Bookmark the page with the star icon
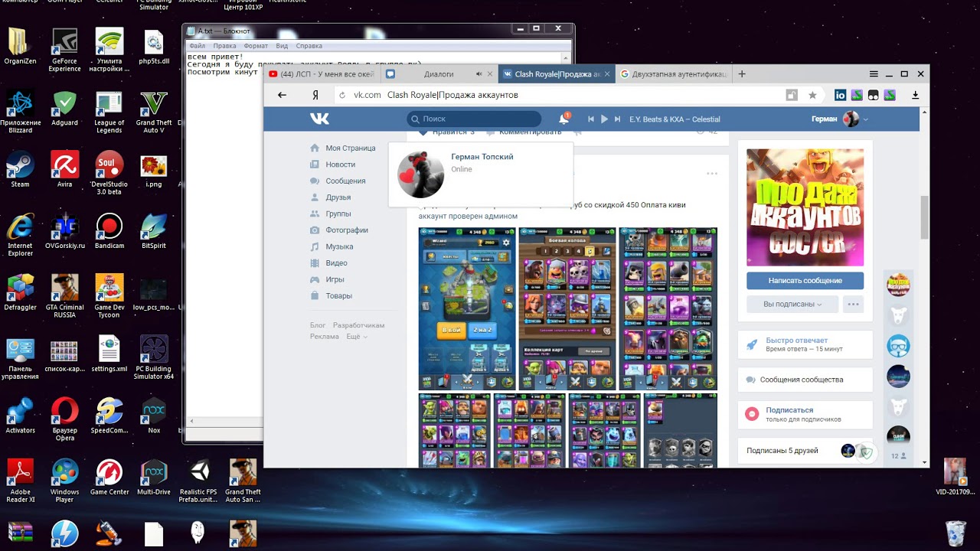 click(812, 95)
